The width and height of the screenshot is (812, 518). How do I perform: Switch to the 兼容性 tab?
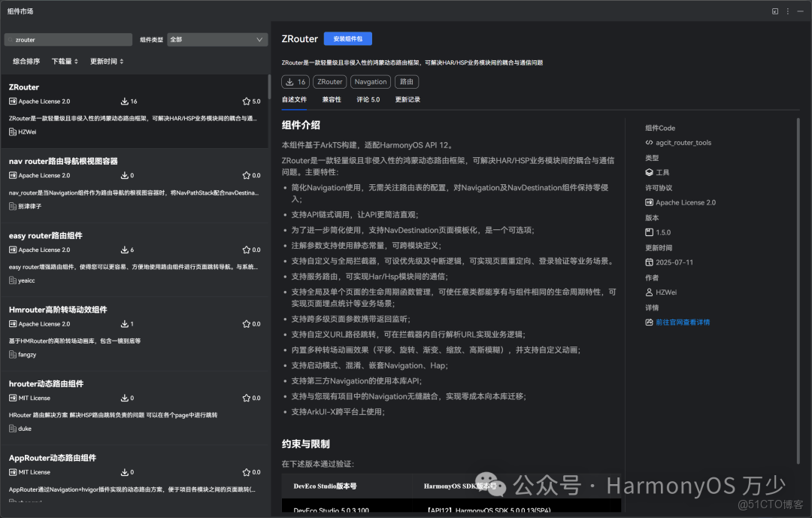(x=332, y=98)
